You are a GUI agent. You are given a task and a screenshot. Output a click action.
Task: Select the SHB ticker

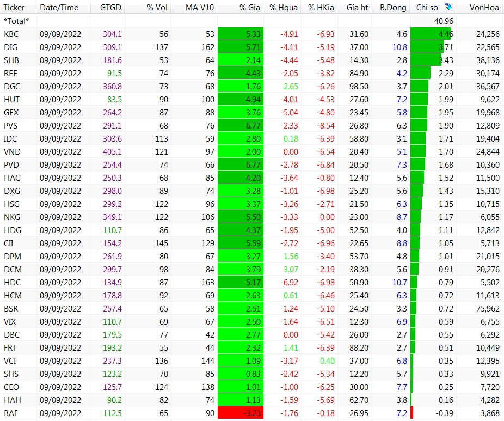[x=11, y=60]
